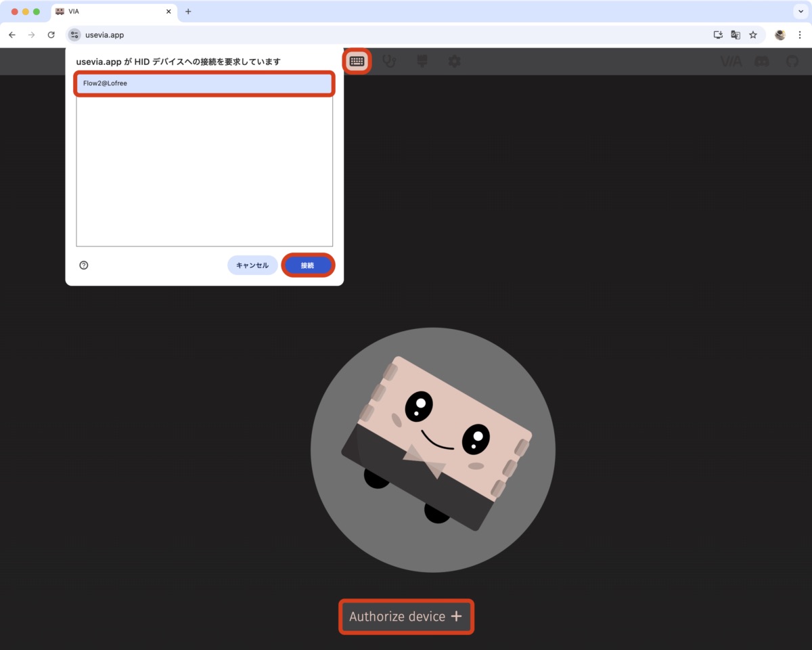The height and width of the screenshot is (650, 812).
Task: Click the help icon in HID dialog
Action: (x=84, y=265)
